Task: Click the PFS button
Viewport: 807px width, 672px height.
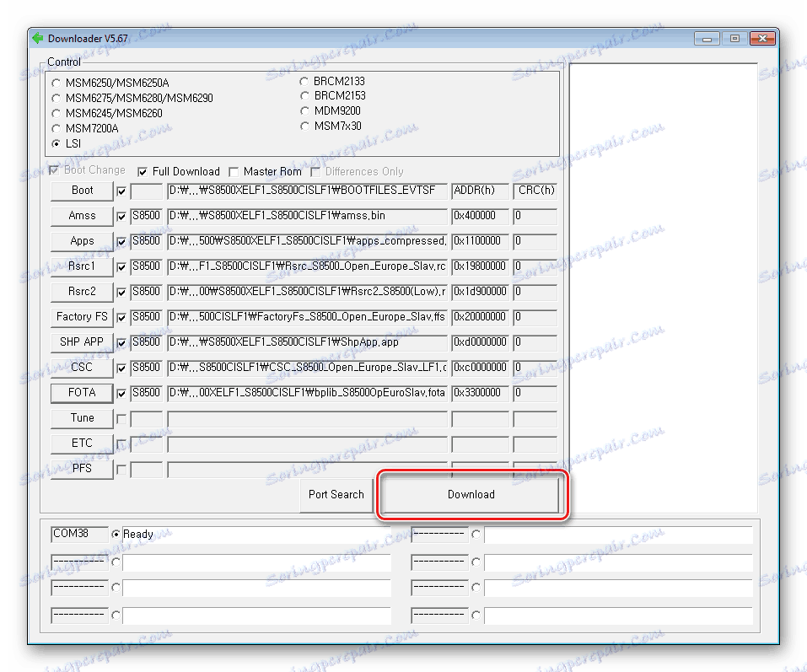Action: coord(82,468)
